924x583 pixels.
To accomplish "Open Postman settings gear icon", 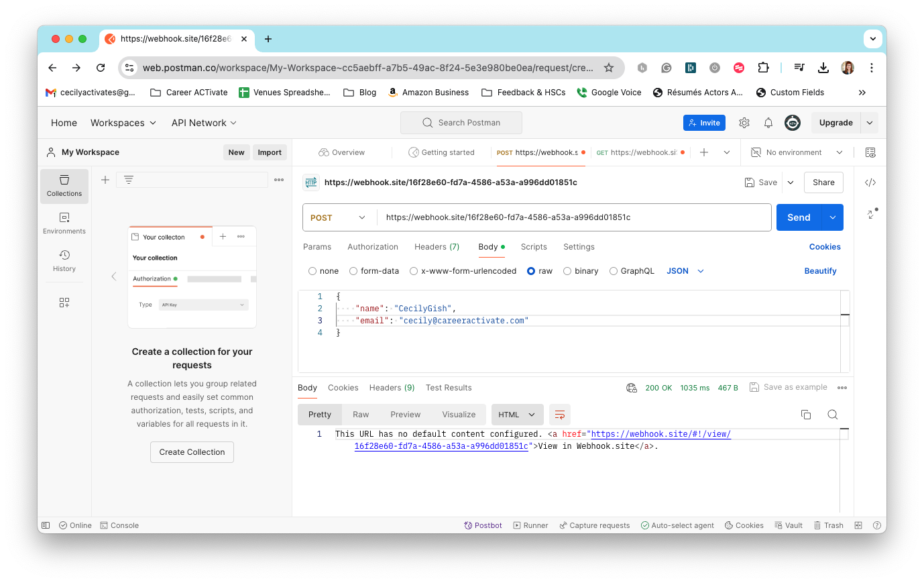I will coord(744,123).
